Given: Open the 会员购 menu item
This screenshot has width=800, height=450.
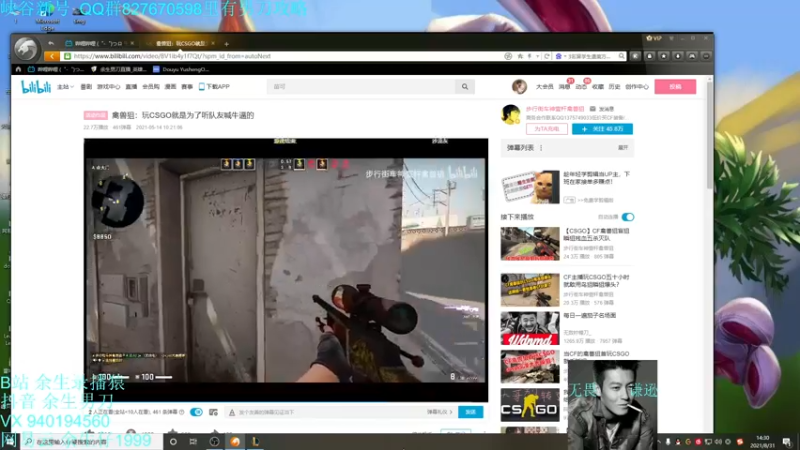Looking at the screenshot, I should 151,87.
